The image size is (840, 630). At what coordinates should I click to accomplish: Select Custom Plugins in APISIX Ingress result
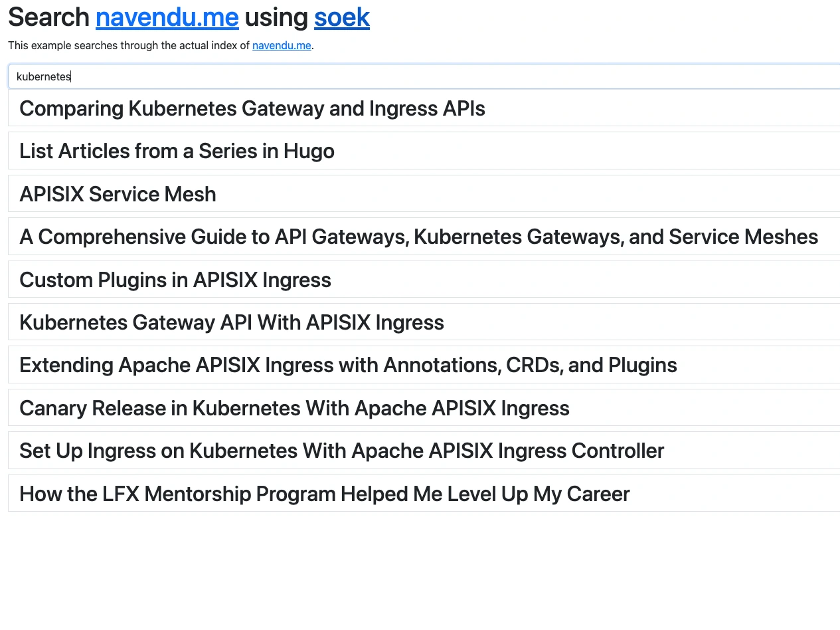pyautogui.click(x=424, y=280)
